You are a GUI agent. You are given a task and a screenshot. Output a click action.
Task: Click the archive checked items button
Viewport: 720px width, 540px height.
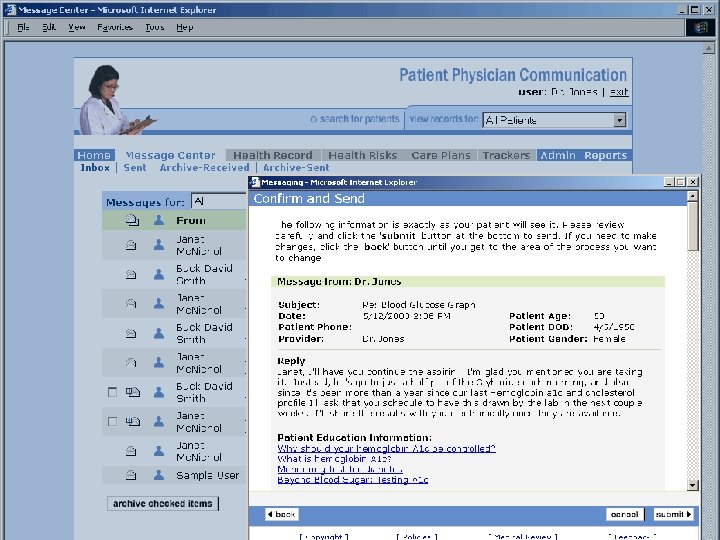(x=163, y=504)
